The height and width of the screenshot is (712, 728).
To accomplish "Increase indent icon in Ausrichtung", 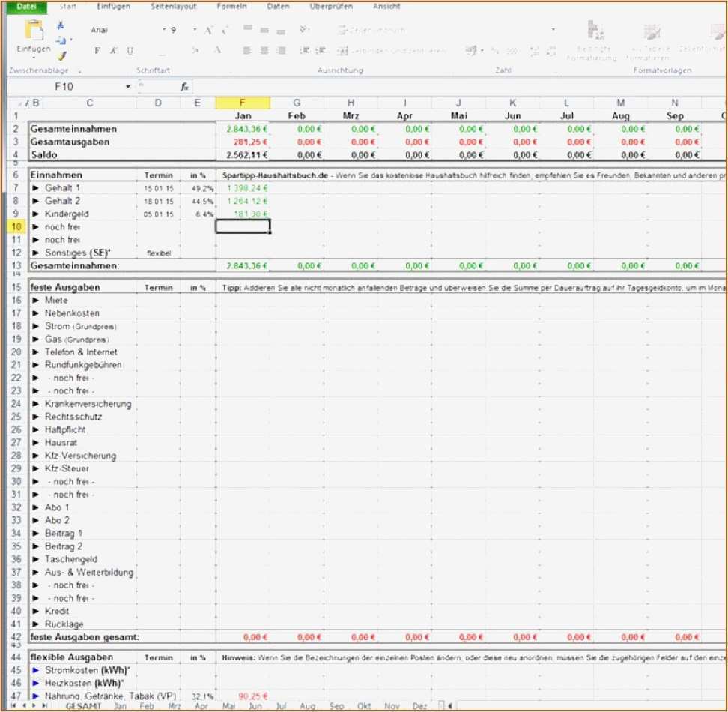I will [321, 51].
